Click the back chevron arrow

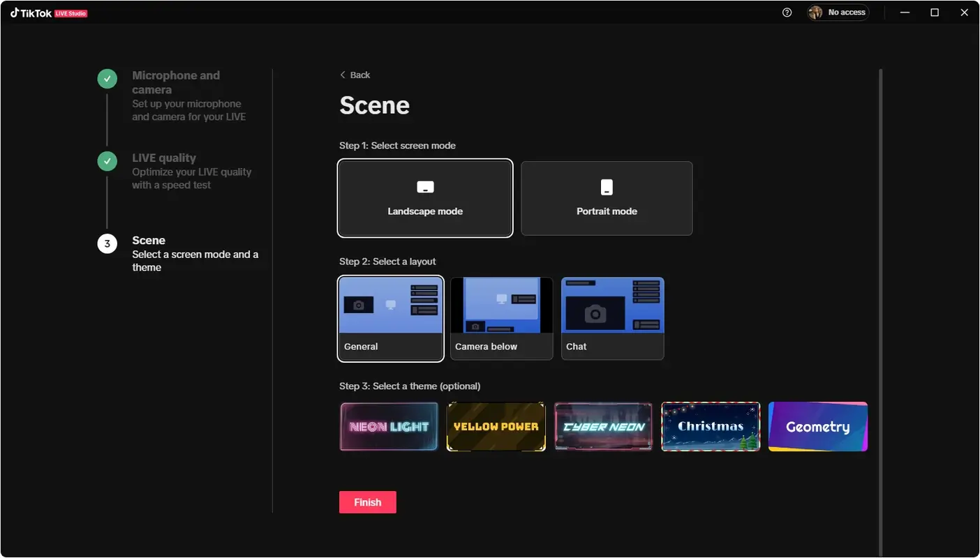pyautogui.click(x=343, y=75)
